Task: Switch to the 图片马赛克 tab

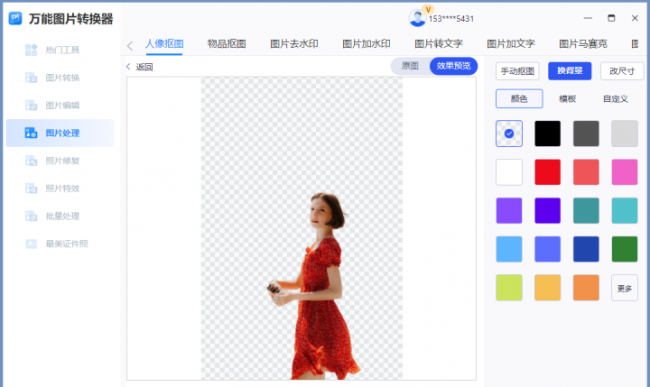Action: tap(583, 44)
